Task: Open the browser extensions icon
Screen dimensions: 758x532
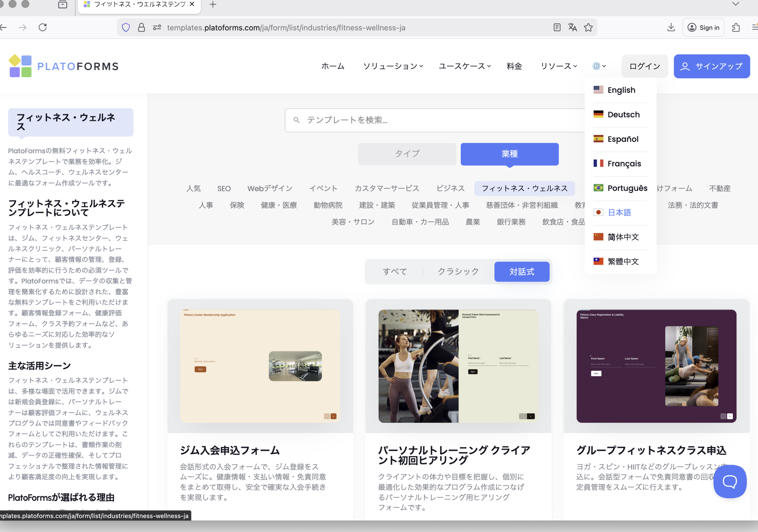Action: 736,28
